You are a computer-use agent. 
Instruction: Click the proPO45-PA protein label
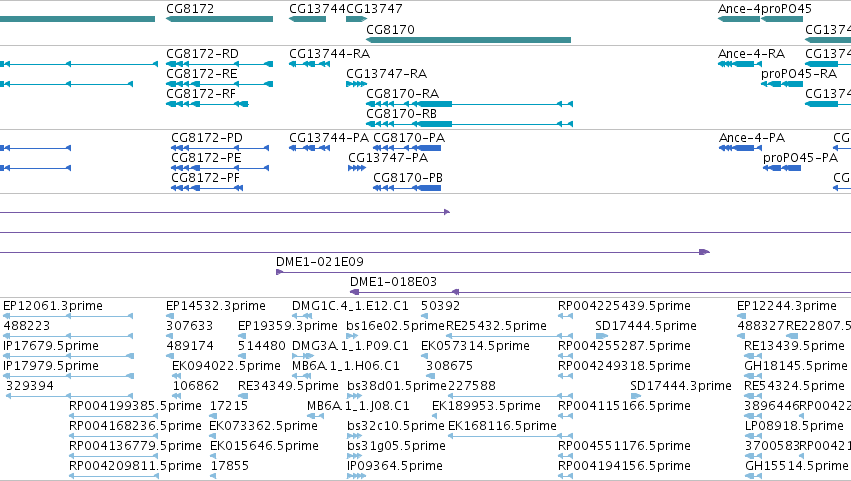click(801, 158)
